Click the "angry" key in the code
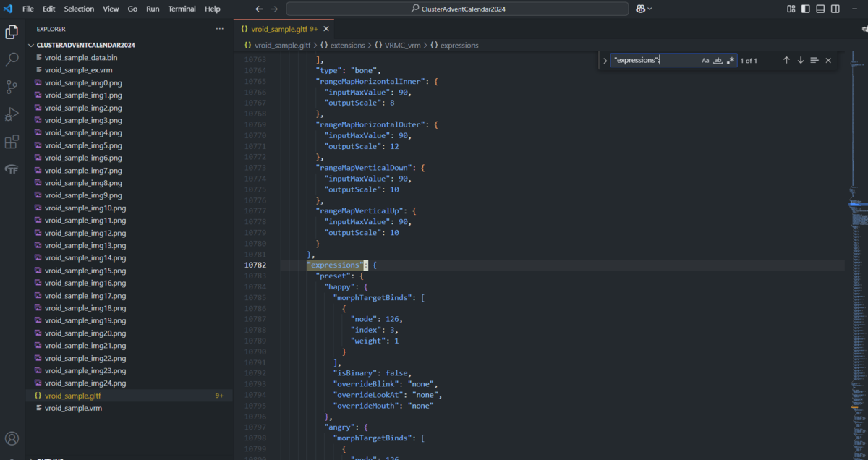868x460 pixels. (x=339, y=427)
